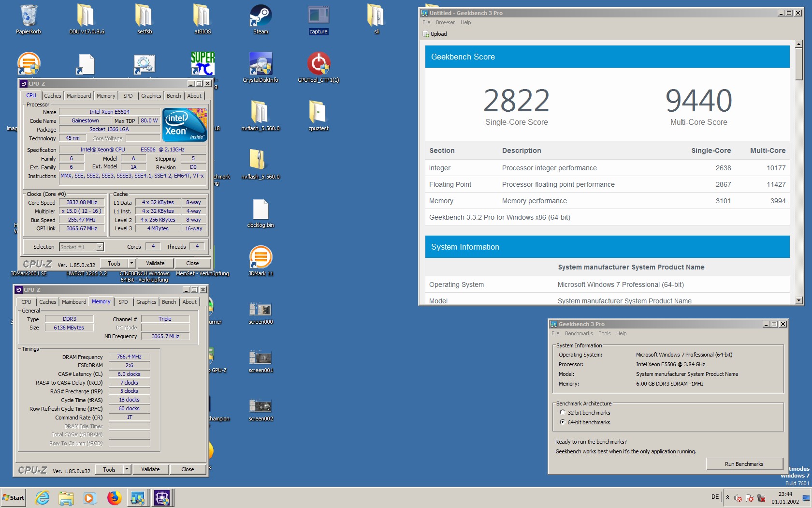Click Close in lower CPU-Z Memory window

188,469
